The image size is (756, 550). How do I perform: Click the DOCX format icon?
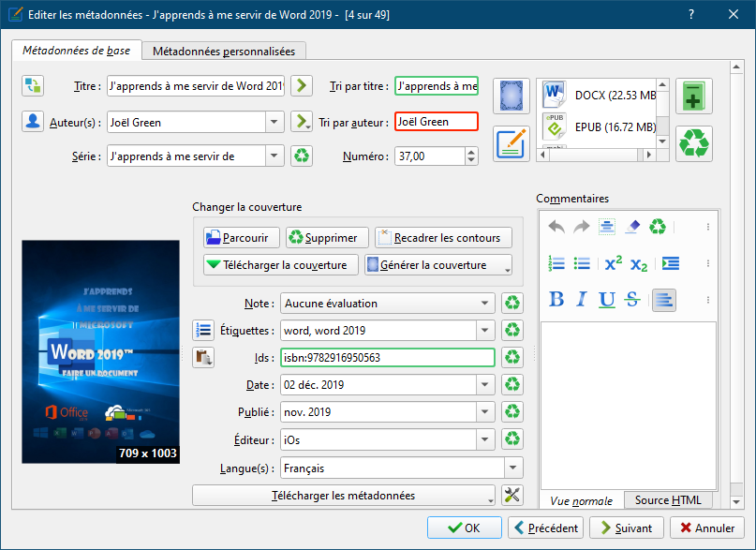click(x=554, y=94)
